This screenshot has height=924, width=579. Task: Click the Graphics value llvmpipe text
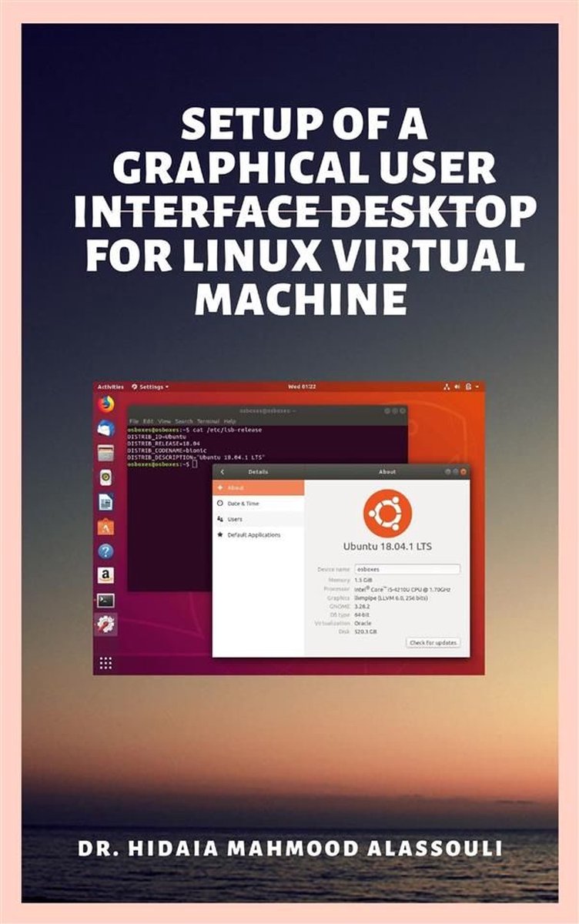[391, 598]
